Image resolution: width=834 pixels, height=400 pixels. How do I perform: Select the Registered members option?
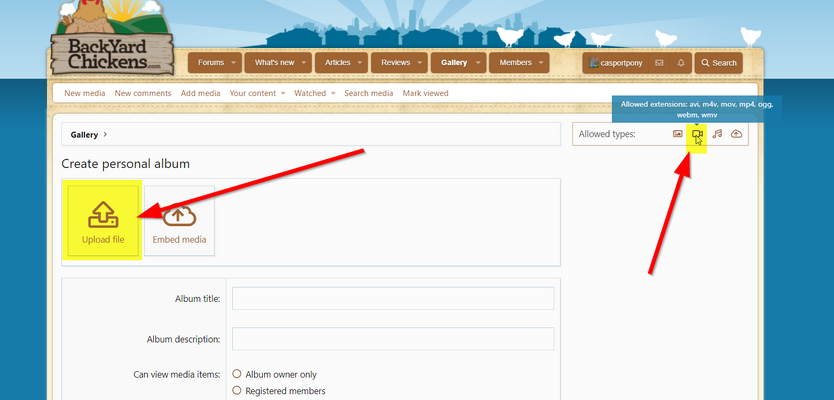point(237,391)
